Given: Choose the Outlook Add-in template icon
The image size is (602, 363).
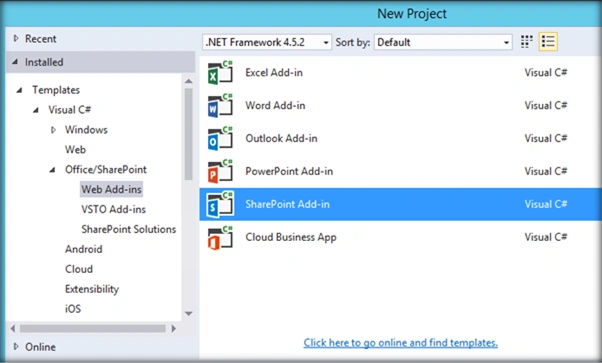Looking at the screenshot, I should pyautogui.click(x=220, y=138).
